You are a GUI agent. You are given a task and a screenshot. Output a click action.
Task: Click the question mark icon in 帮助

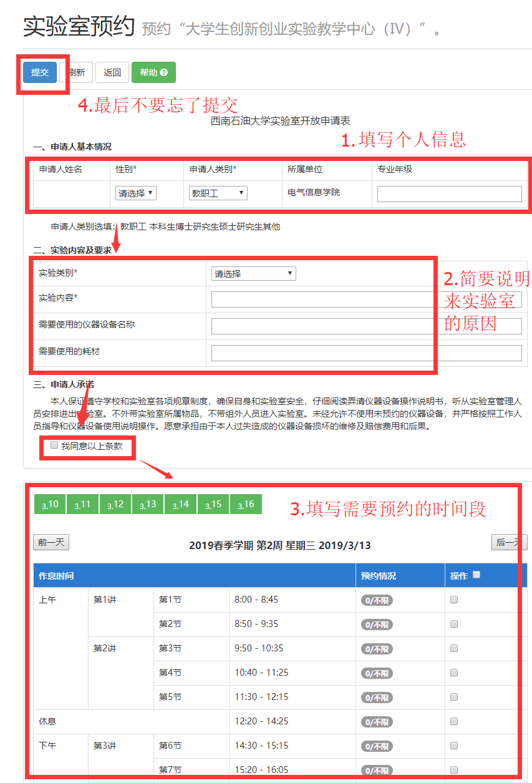[x=163, y=72]
